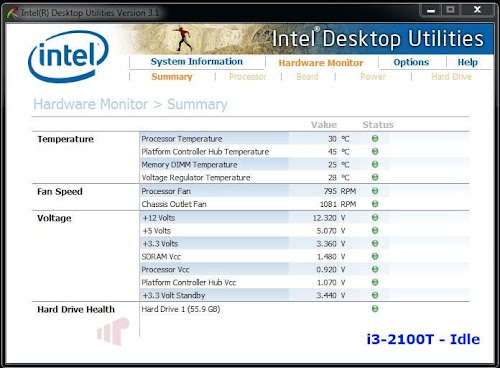Image resolution: width=500 pixels, height=368 pixels.
Task: Click Platform Controller Hub Temperature status icon
Action: pos(375,151)
